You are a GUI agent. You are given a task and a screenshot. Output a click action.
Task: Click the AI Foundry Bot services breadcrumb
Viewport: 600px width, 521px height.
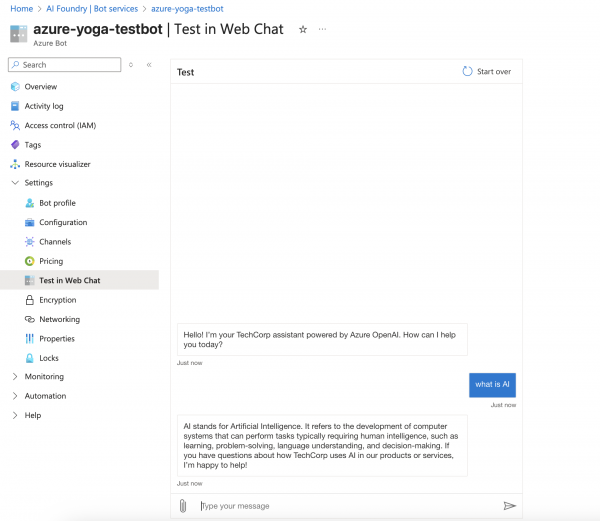point(92,8)
